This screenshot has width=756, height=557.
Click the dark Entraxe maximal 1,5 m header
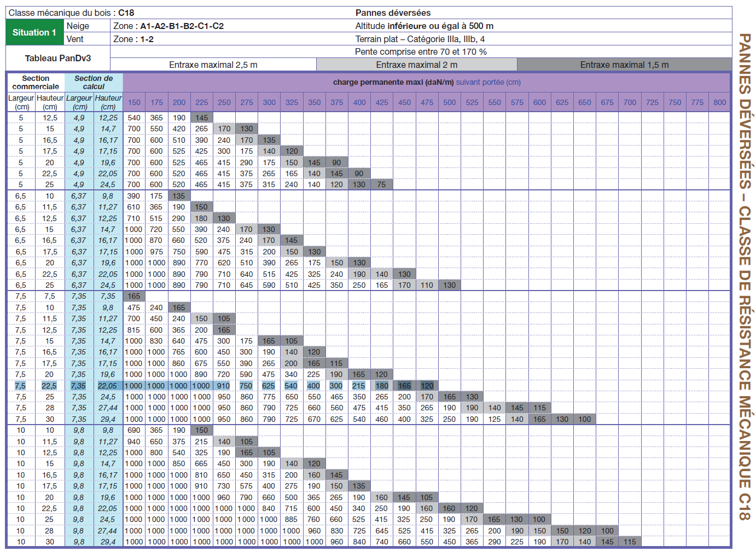click(x=624, y=65)
